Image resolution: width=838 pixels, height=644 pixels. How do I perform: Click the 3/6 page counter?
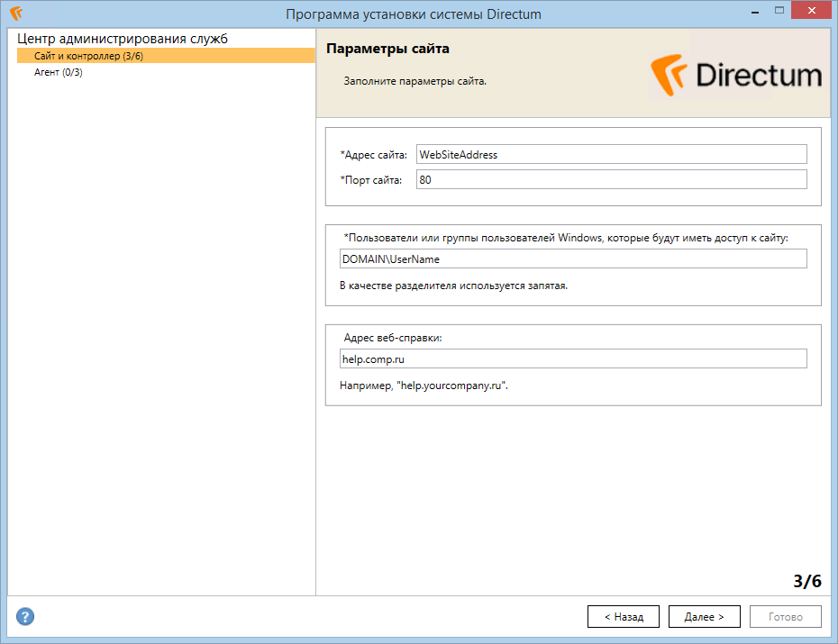[807, 580]
